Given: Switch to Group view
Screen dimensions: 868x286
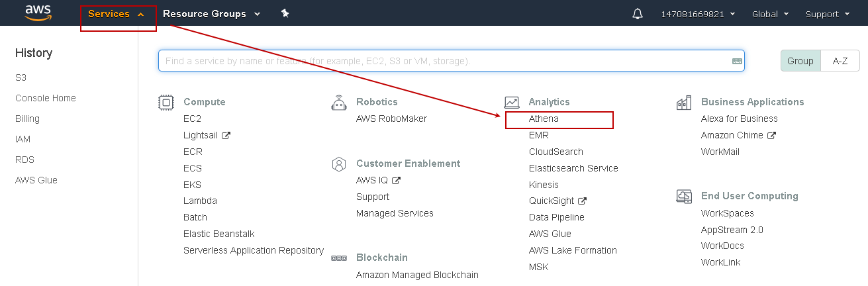Looking at the screenshot, I should point(800,61).
